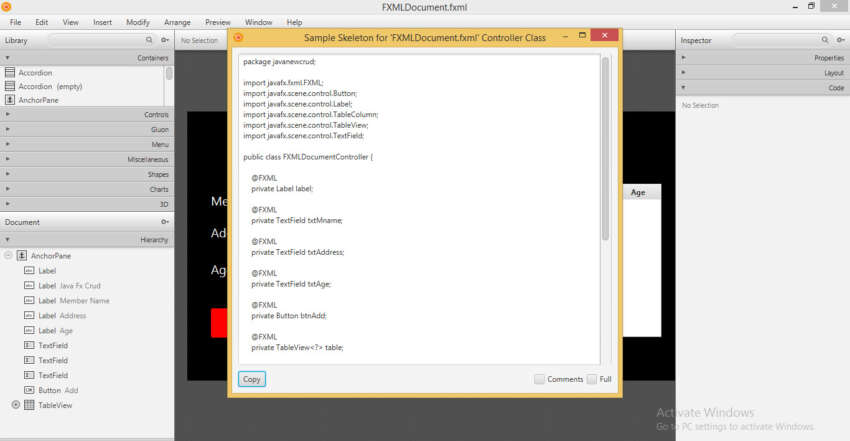This screenshot has width=850, height=441.
Task: Click the AnchorPane icon in Hierarchy
Action: pyautogui.click(x=21, y=256)
